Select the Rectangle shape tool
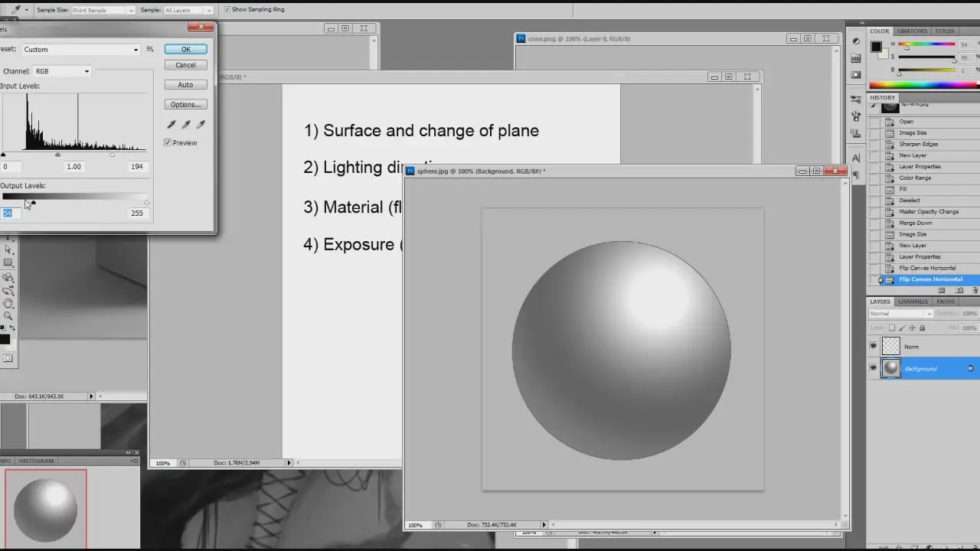 [x=8, y=262]
